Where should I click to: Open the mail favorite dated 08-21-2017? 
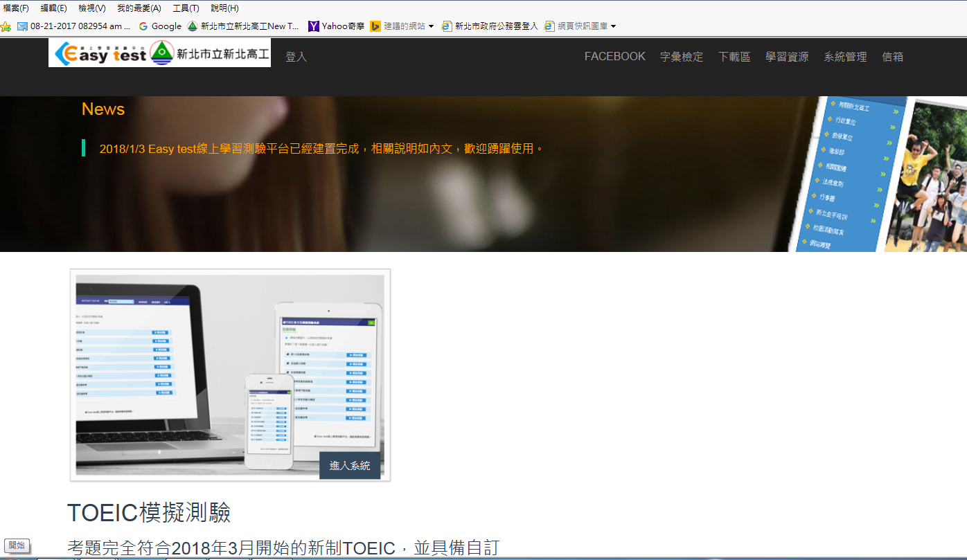(73, 26)
